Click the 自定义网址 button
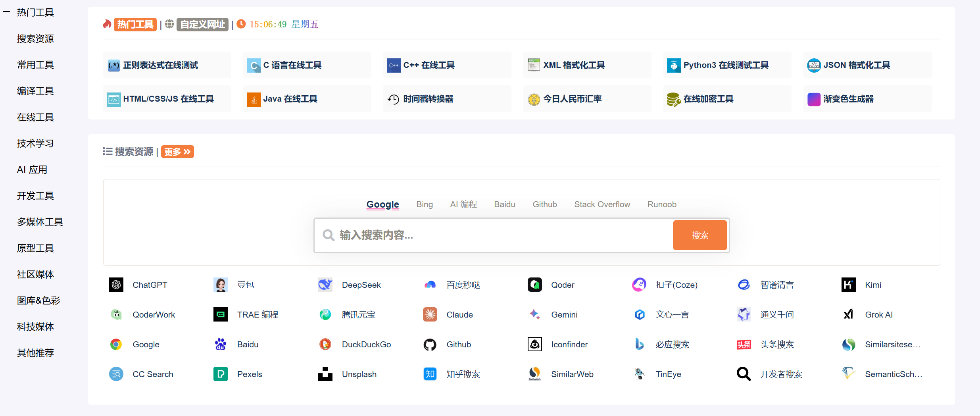The width and height of the screenshot is (980, 416). [202, 24]
